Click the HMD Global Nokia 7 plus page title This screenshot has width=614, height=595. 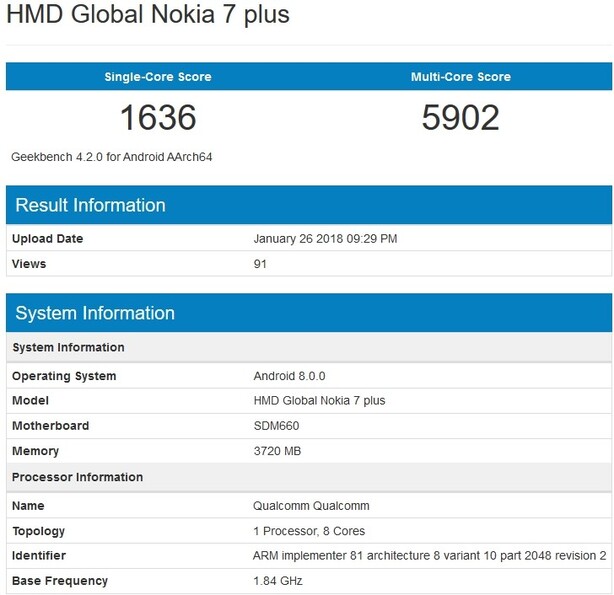[149, 16]
